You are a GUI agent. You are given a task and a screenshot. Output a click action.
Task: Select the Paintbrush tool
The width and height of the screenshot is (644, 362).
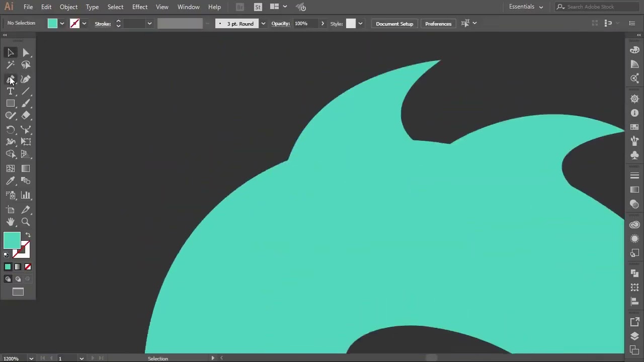26,104
